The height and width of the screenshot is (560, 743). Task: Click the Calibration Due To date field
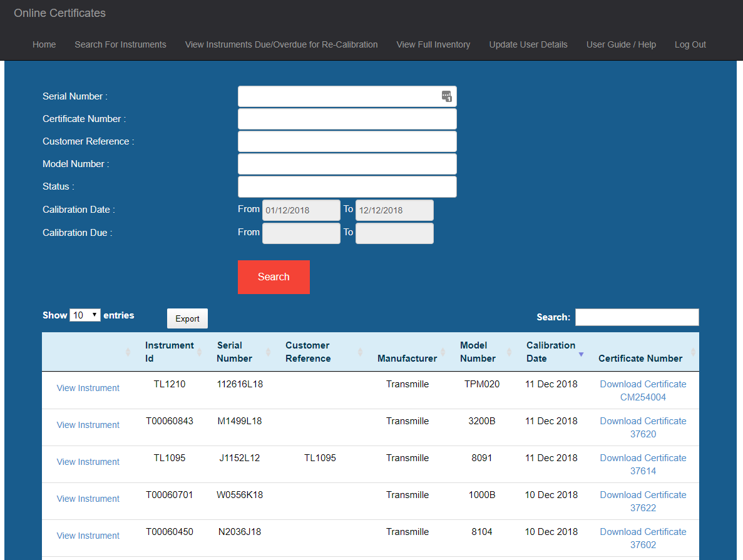point(395,233)
